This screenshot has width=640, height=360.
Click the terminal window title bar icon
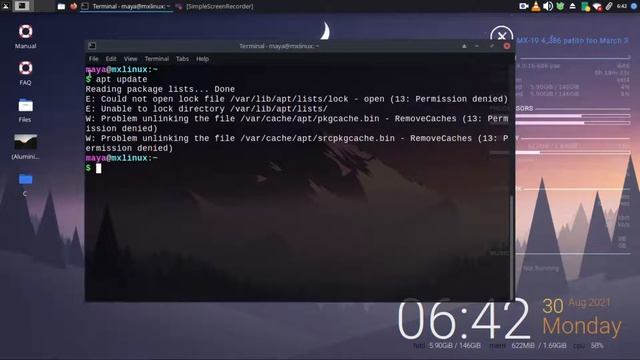[92, 46]
